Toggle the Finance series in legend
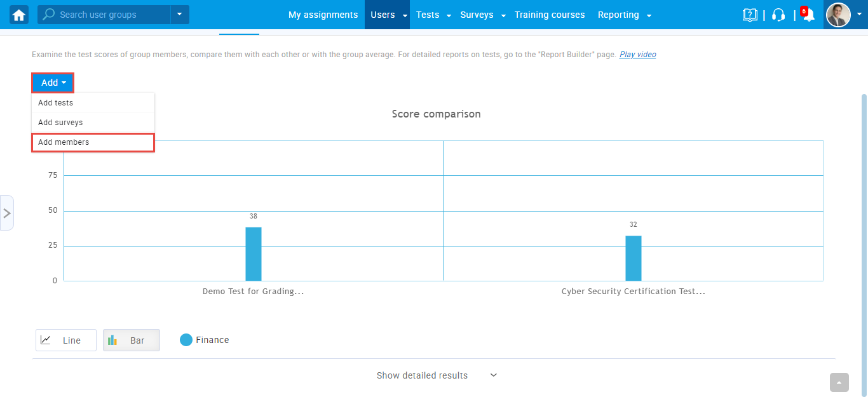 coord(205,340)
